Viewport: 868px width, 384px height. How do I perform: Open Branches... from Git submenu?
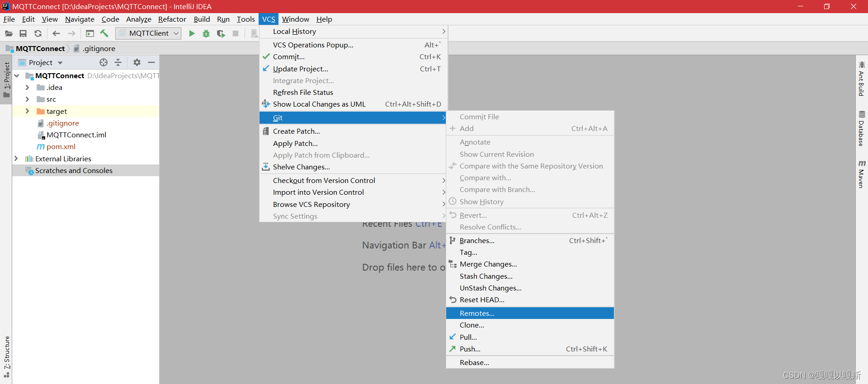[x=530, y=240]
